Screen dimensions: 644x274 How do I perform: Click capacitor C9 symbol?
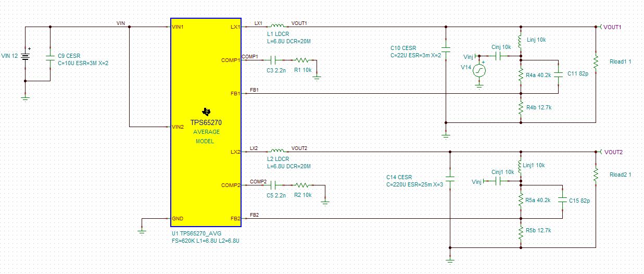click(x=50, y=57)
